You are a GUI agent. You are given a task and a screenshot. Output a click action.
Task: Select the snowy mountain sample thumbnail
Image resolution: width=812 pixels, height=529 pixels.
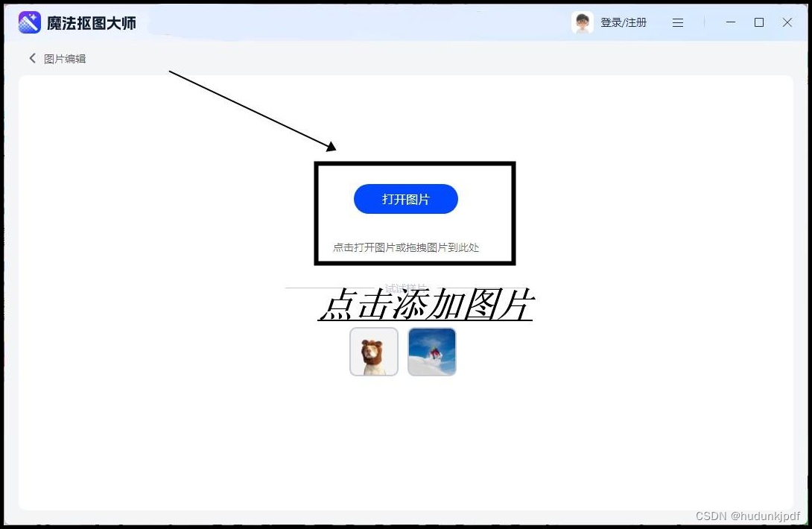pos(432,351)
